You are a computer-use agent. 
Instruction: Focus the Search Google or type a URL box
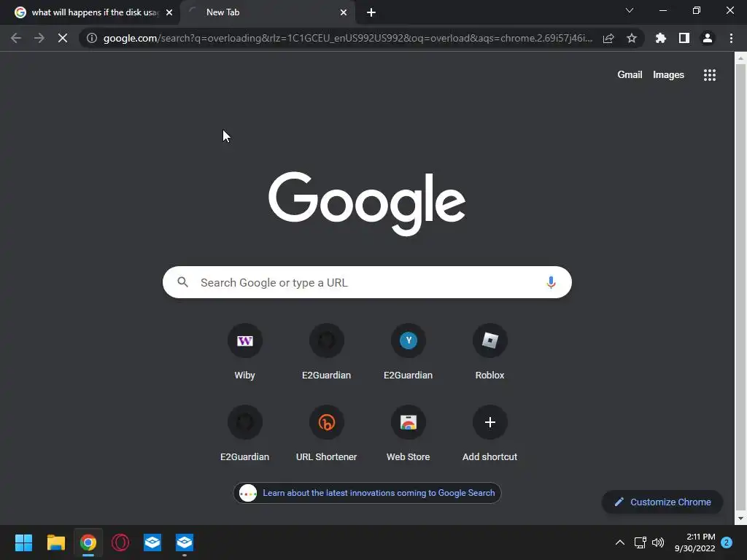click(x=367, y=282)
